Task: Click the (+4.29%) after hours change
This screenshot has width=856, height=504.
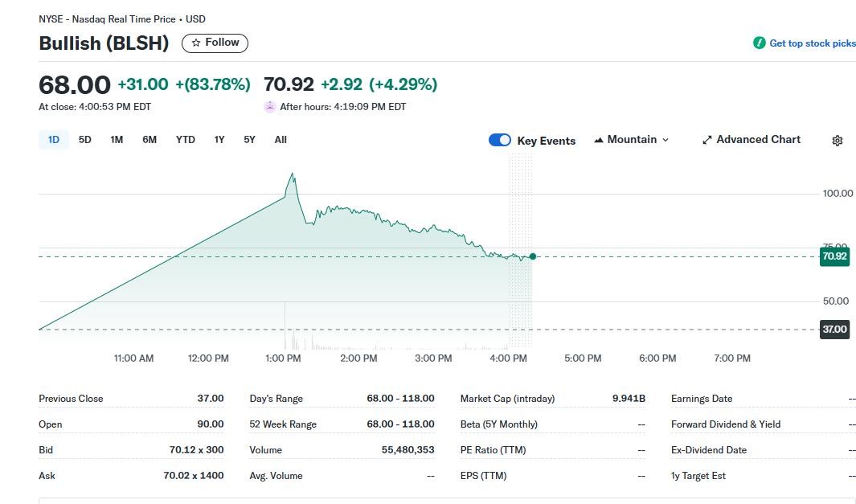Action: point(403,84)
